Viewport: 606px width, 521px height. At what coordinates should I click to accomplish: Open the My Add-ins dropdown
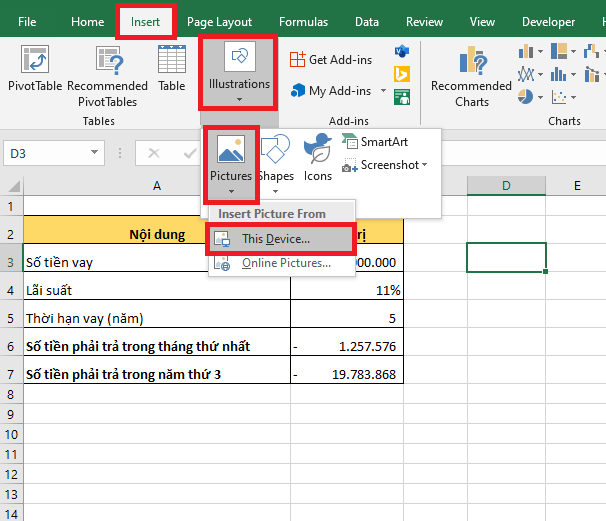pyautogui.click(x=331, y=91)
